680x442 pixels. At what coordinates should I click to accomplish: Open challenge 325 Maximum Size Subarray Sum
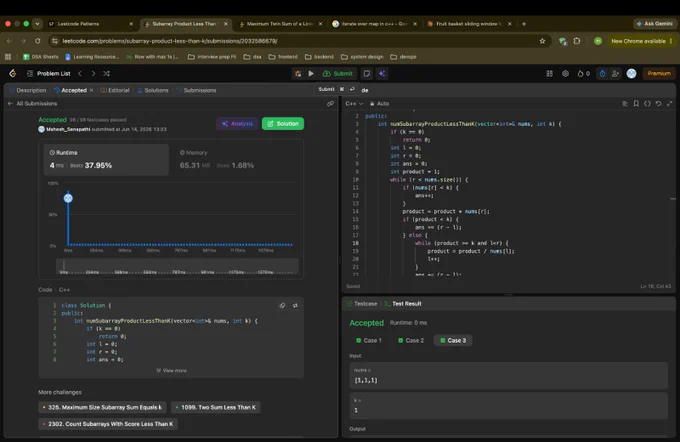[102, 407]
